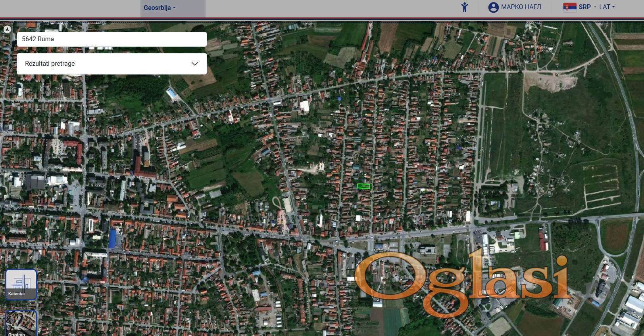
Task: Open МАРКО НАГЛ account name
Action: tap(521, 7)
